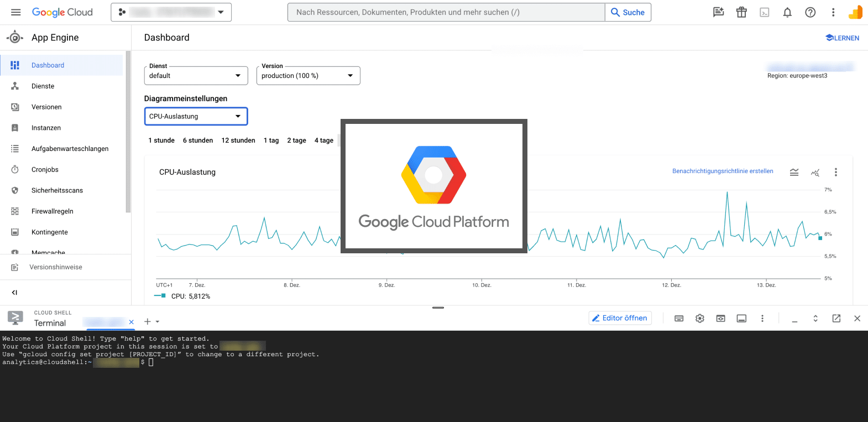Open the notifications bell
The width and height of the screenshot is (868, 422).
pyautogui.click(x=787, y=12)
